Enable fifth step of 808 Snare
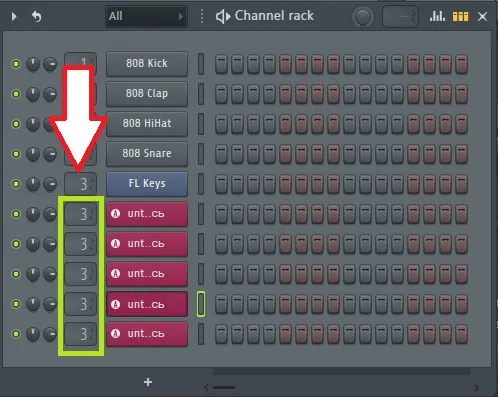Image resolution: width=498 pixels, height=397 pixels. (285, 154)
